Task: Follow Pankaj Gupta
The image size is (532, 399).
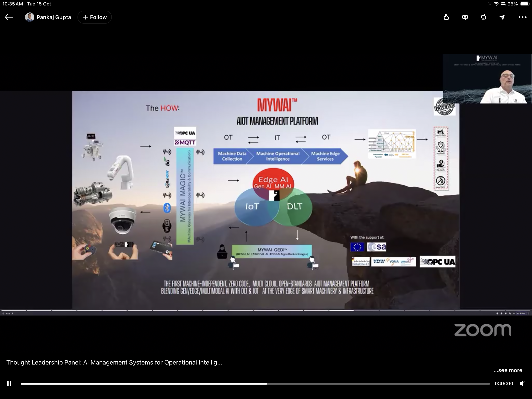Action: pos(94,17)
